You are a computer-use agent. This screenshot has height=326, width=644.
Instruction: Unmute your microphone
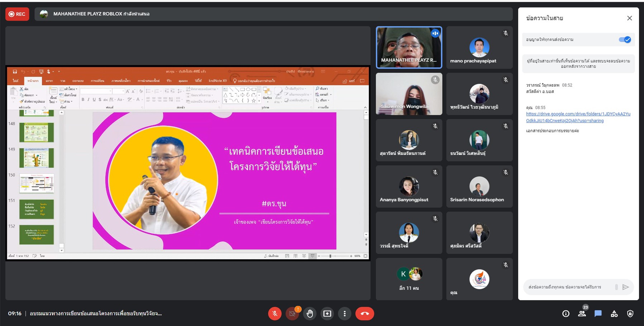click(275, 314)
